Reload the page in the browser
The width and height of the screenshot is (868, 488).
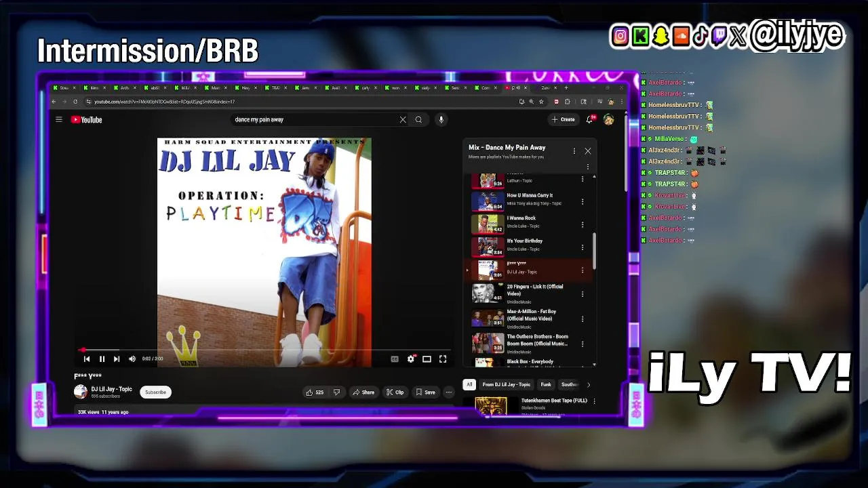tap(75, 102)
